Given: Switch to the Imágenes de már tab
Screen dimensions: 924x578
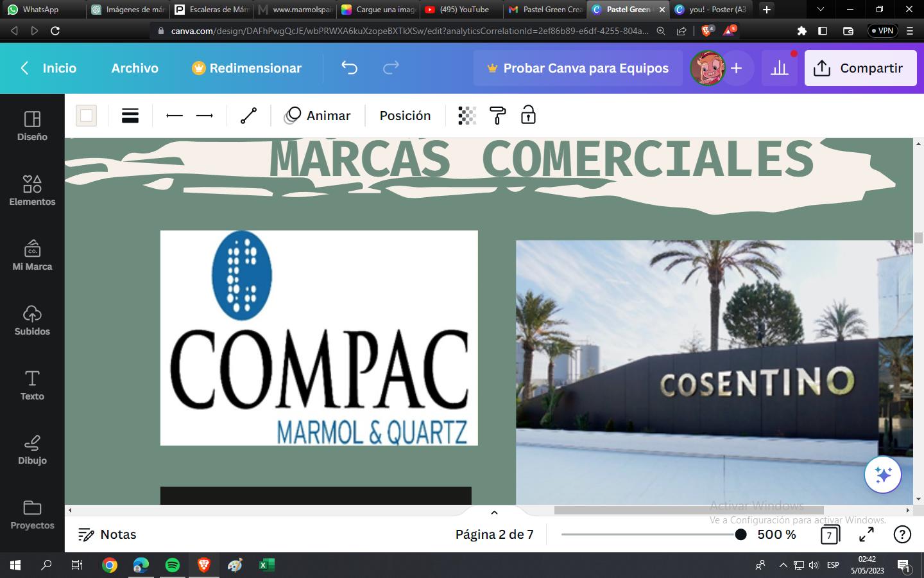Looking at the screenshot, I should (x=128, y=10).
